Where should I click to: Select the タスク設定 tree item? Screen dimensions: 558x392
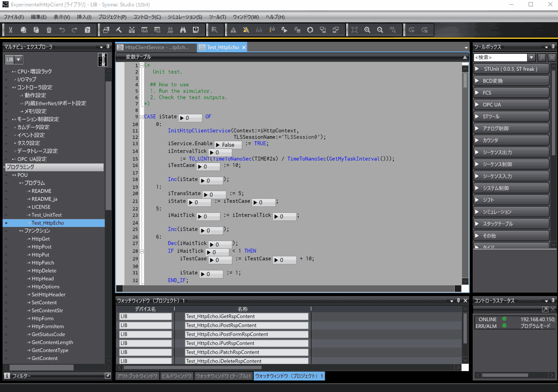coord(29,143)
